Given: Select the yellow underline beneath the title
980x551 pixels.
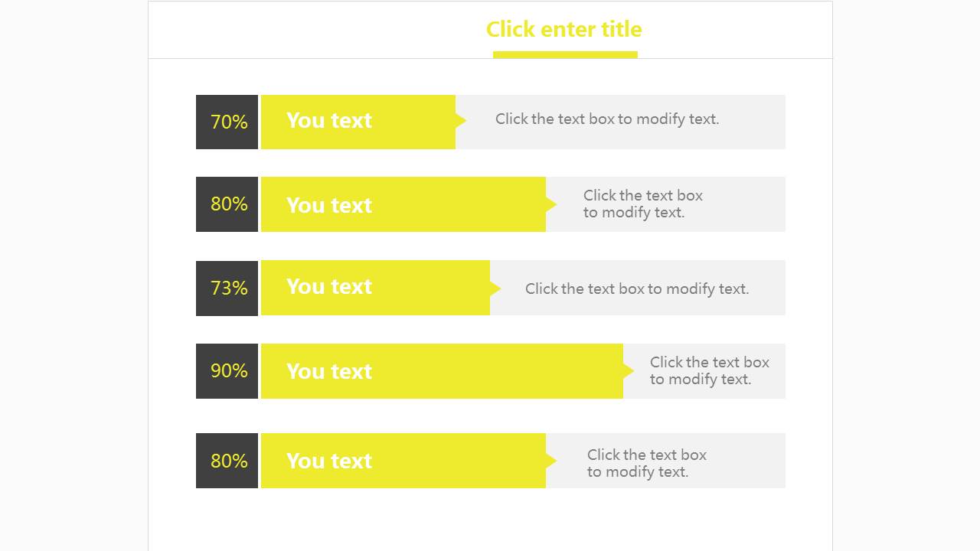Looking at the screenshot, I should pos(565,54).
